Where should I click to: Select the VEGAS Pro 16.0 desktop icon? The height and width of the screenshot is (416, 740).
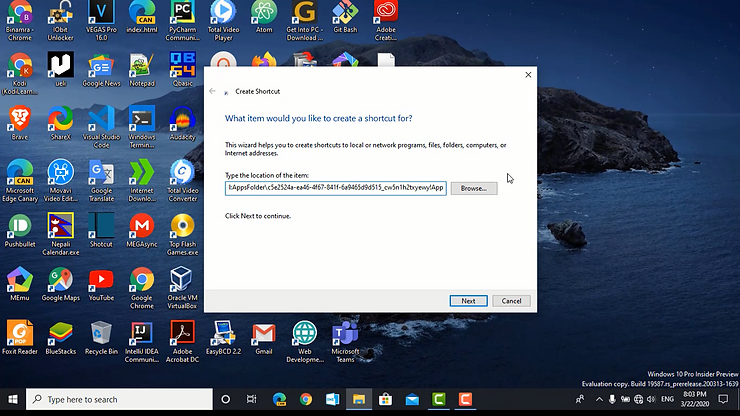(x=101, y=21)
